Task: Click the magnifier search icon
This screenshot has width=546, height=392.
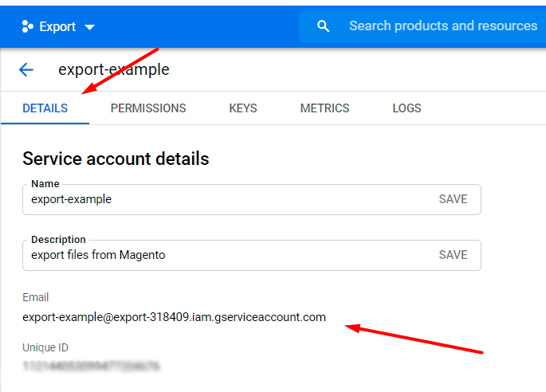Action: click(323, 26)
